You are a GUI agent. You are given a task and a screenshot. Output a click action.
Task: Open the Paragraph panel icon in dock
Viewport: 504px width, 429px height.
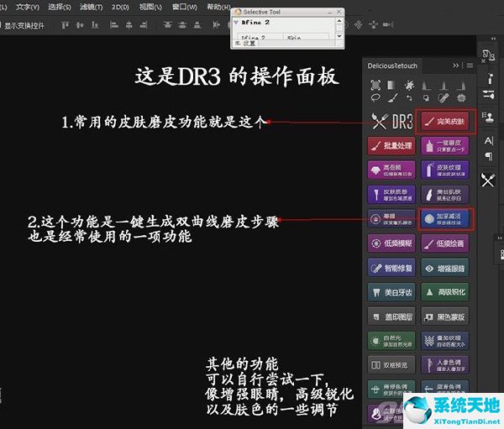pyautogui.click(x=489, y=156)
